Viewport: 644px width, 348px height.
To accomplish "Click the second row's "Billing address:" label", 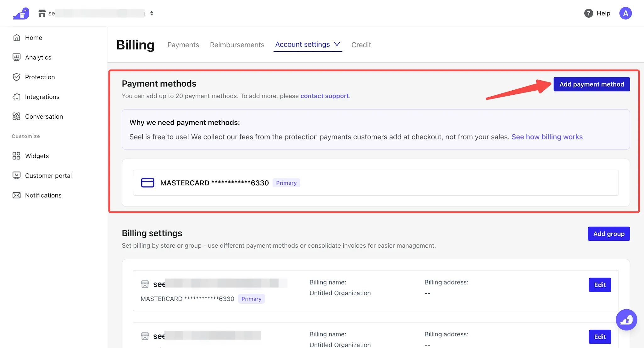I will (447, 334).
